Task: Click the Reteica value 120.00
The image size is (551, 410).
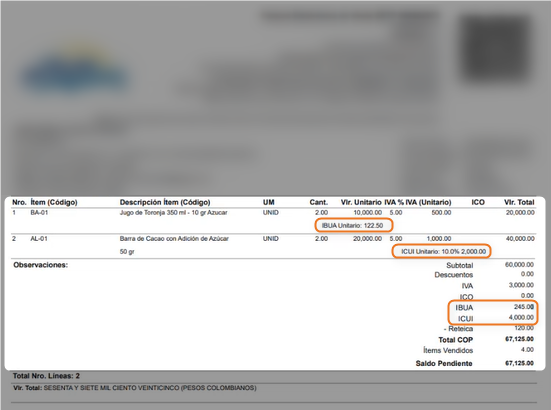Action: tap(524, 328)
